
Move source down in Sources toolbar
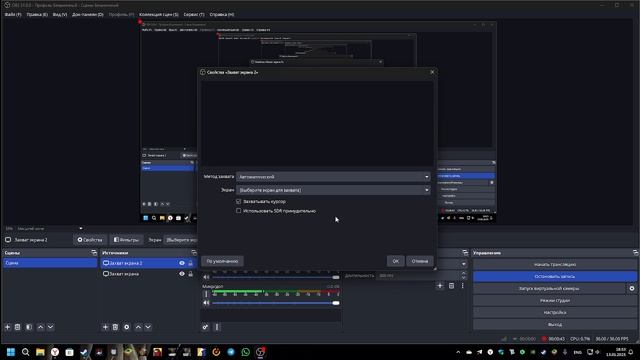point(148,327)
